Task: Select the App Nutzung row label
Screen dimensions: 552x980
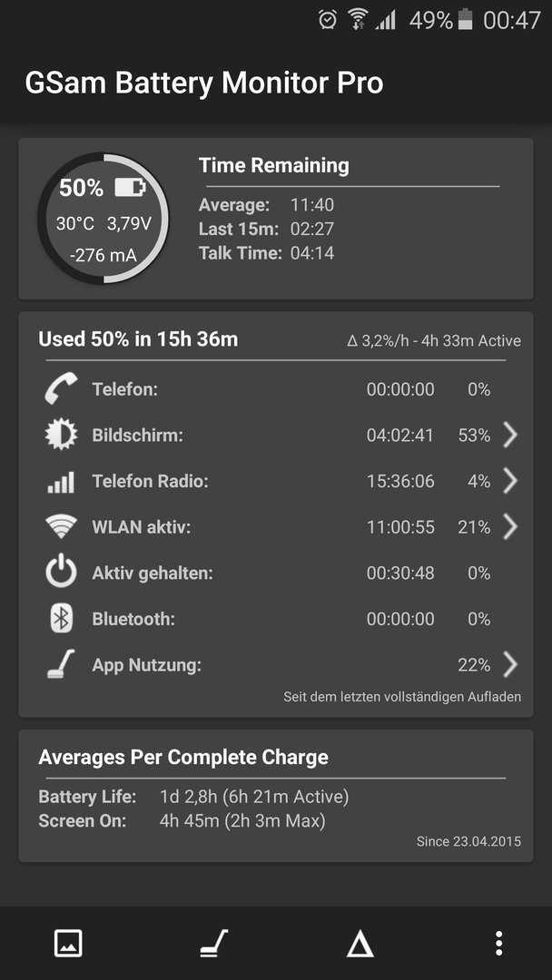Action: coord(147,666)
